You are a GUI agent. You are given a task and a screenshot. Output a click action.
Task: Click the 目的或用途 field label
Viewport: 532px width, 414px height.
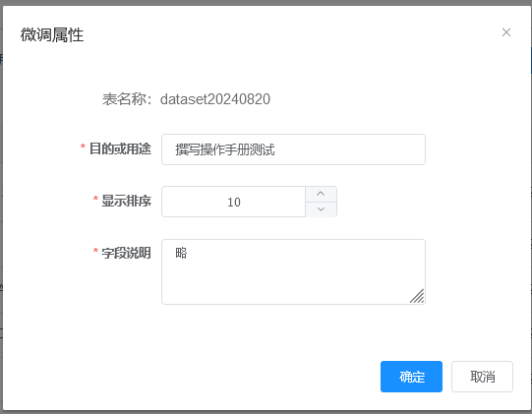click(120, 148)
